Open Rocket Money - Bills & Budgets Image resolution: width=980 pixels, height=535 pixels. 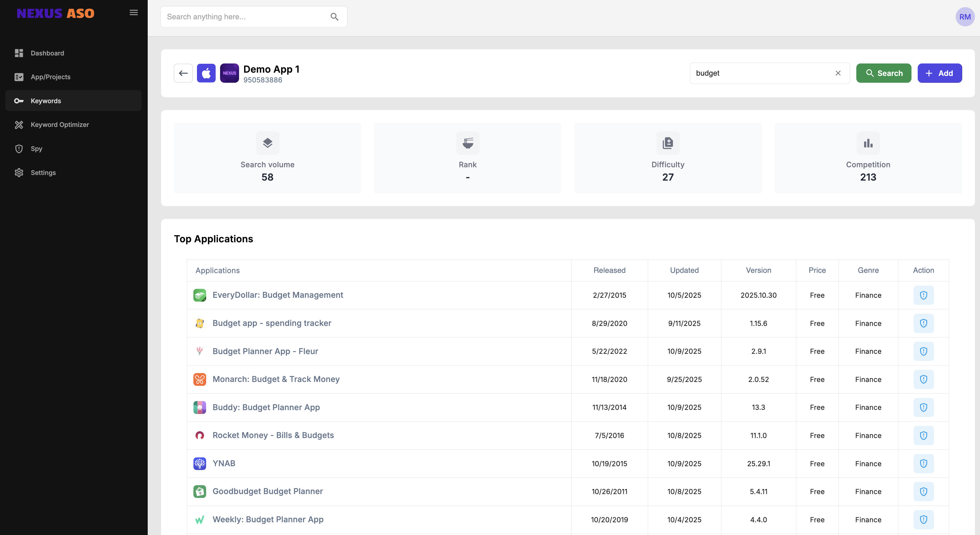(273, 435)
